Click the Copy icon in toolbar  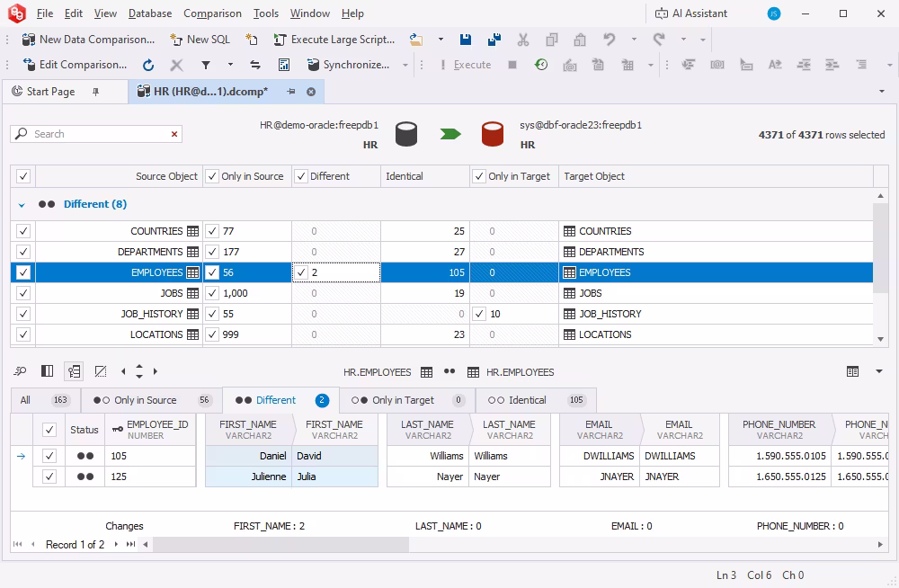(552, 40)
